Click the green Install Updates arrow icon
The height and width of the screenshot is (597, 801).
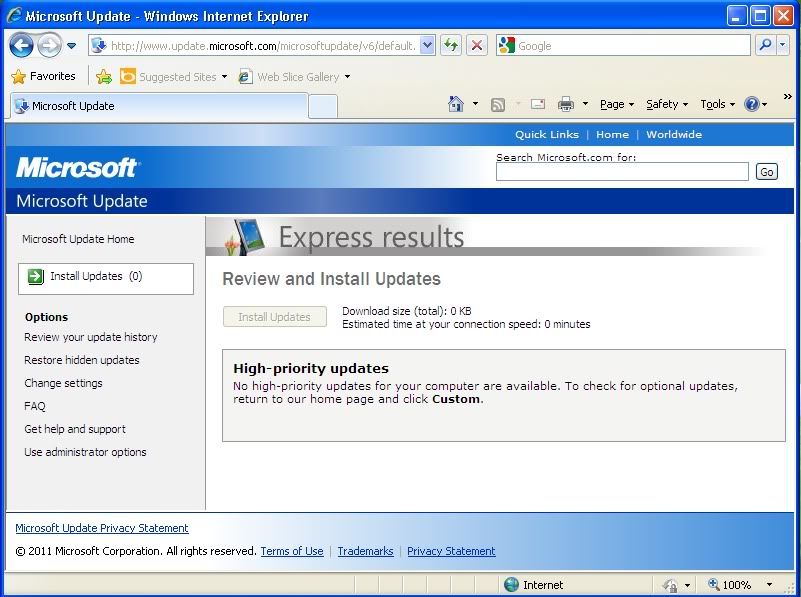pyautogui.click(x=36, y=277)
